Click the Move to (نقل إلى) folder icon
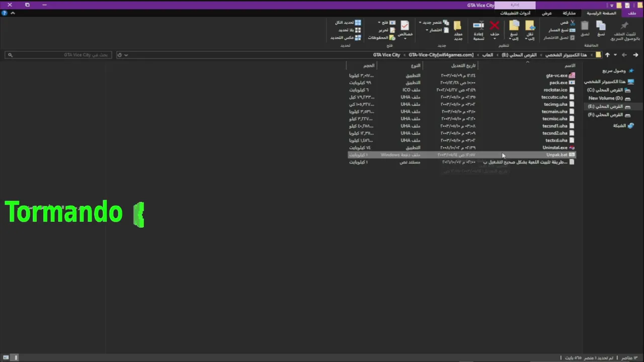 coord(530,25)
